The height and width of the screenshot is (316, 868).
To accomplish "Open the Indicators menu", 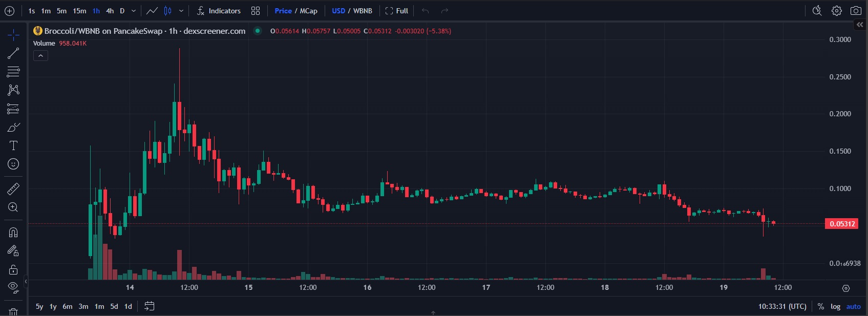I will coord(219,11).
